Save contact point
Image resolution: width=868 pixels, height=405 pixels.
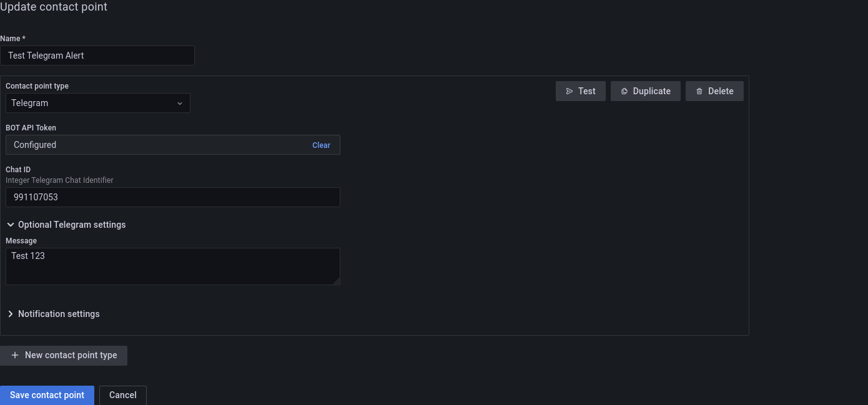coord(47,395)
